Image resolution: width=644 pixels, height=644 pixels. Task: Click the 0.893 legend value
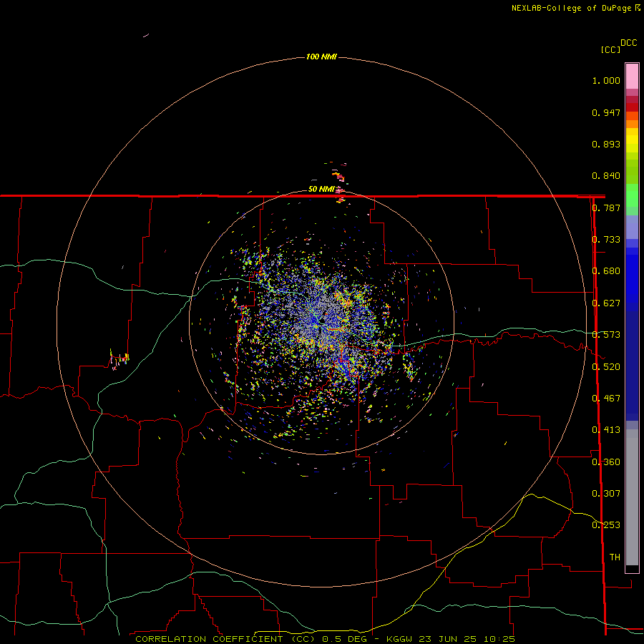[x=606, y=144]
